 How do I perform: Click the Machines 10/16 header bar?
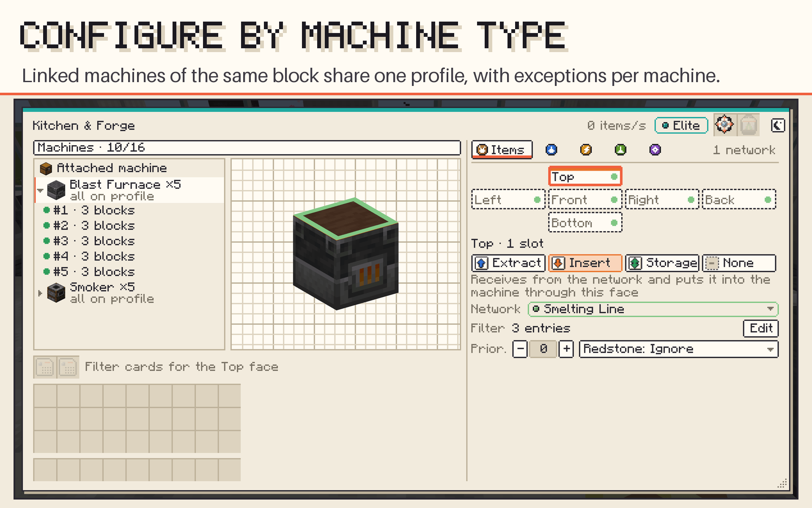(247, 148)
